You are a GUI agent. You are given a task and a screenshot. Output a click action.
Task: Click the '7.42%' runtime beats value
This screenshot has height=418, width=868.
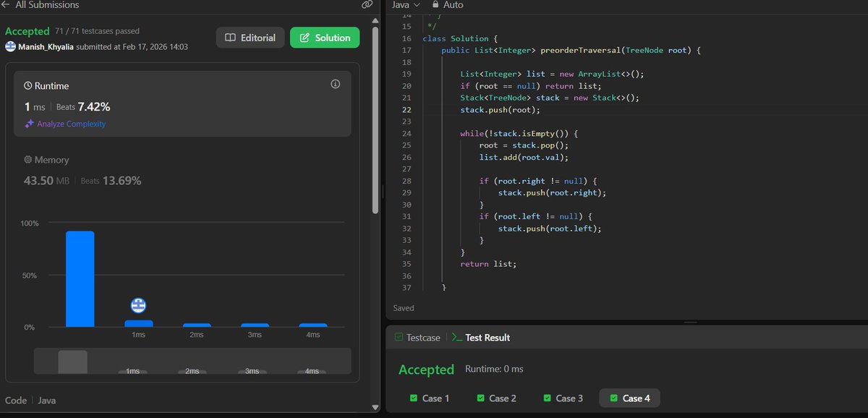[x=93, y=107]
